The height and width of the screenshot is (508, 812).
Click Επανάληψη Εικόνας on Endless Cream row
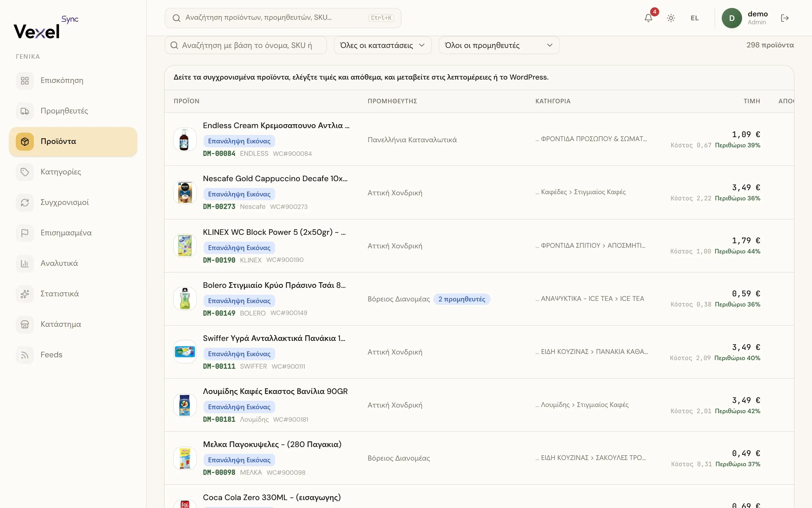tap(239, 141)
